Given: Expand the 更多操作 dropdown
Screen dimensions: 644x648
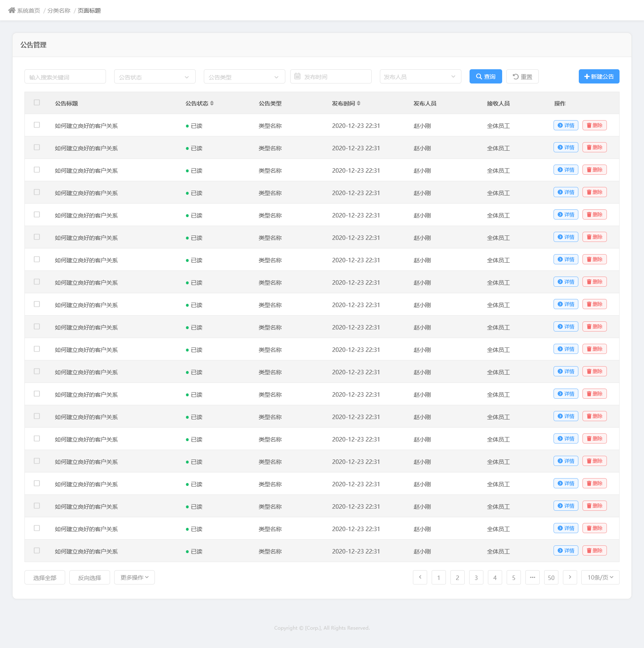Looking at the screenshot, I should [x=135, y=578].
